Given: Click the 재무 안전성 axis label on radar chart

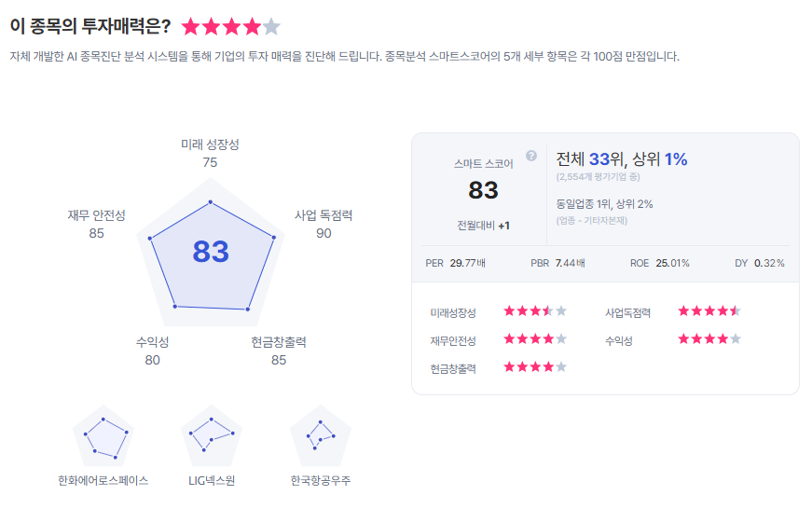Looking at the screenshot, I should (x=96, y=215).
